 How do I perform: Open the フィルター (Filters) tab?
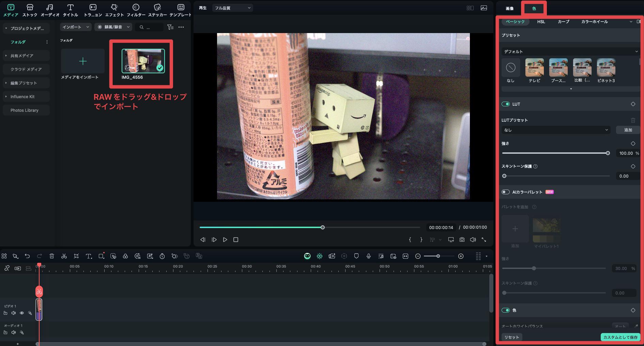point(136,10)
